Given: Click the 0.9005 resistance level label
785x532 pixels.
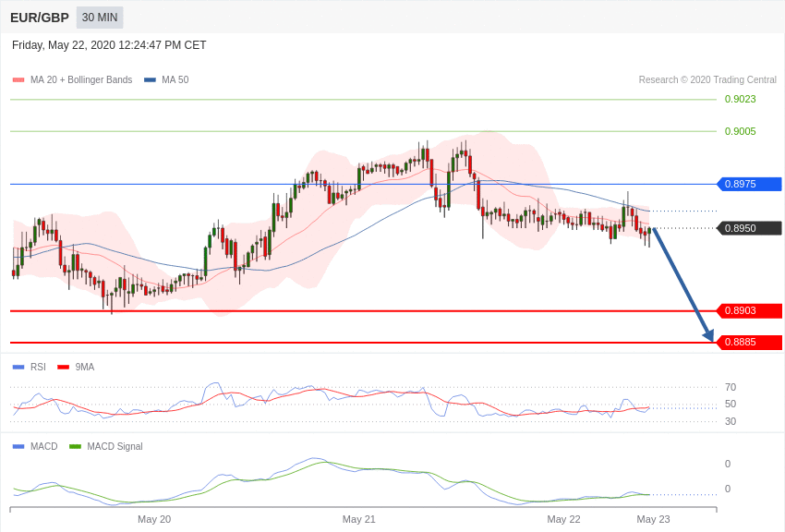Looking at the screenshot, I should 740,131.
